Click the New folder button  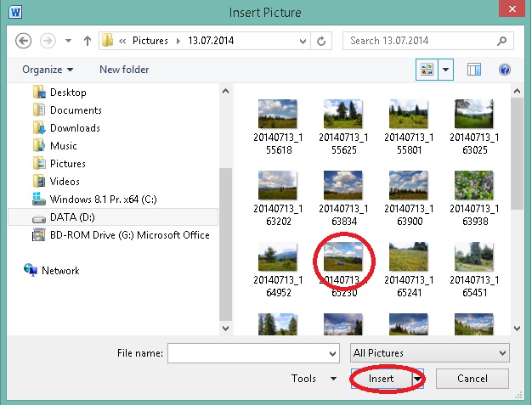[124, 70]
